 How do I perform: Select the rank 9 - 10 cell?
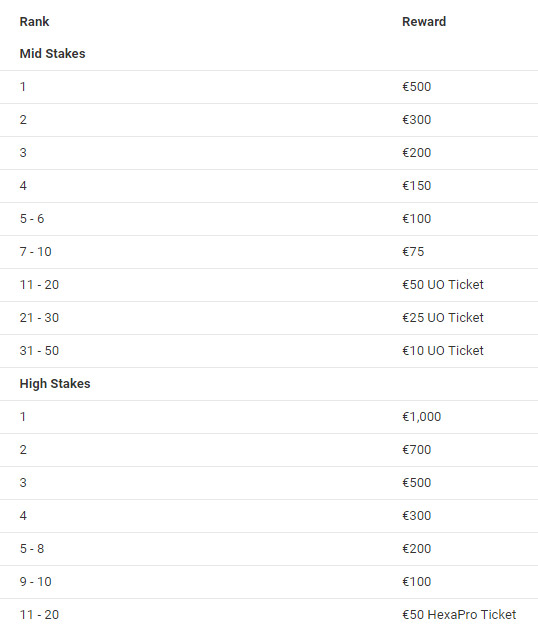pyautogui.click(x=36, y=582)
